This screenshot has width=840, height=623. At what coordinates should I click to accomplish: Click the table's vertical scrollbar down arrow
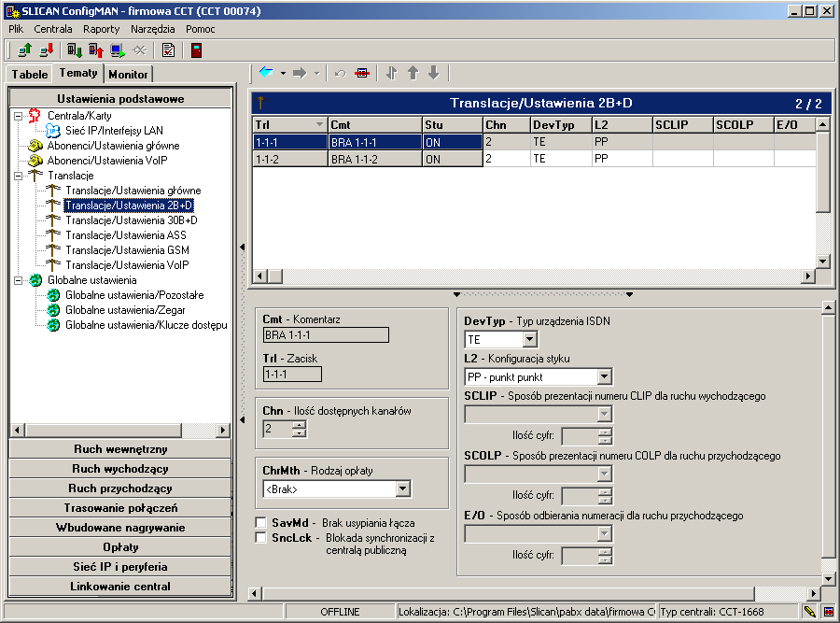[x=823, y=262]
